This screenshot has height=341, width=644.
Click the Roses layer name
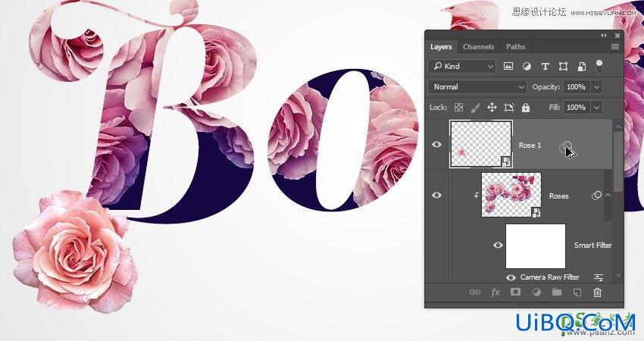click(559, 196)
